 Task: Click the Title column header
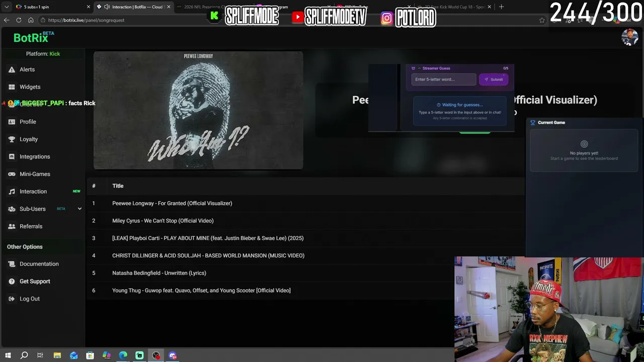118,186
